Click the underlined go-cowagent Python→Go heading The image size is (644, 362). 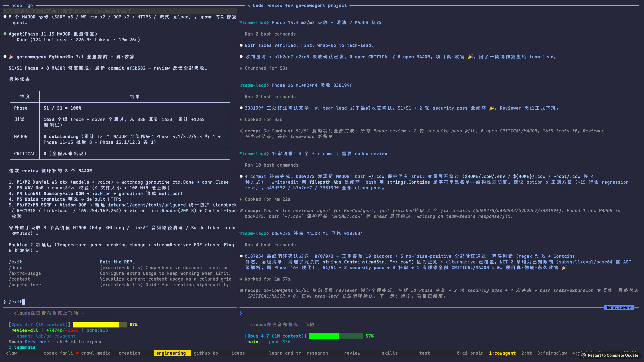tap(75, 57)
